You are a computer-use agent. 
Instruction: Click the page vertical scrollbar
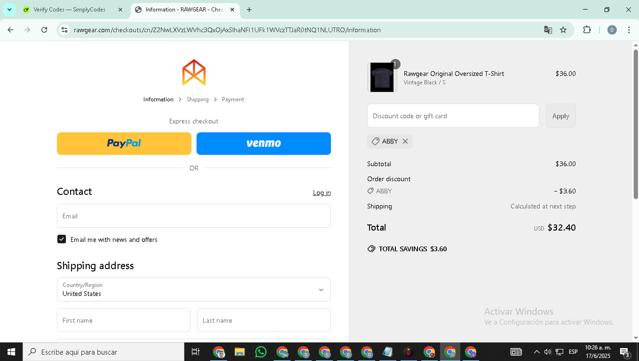click(x=635, y=124)
